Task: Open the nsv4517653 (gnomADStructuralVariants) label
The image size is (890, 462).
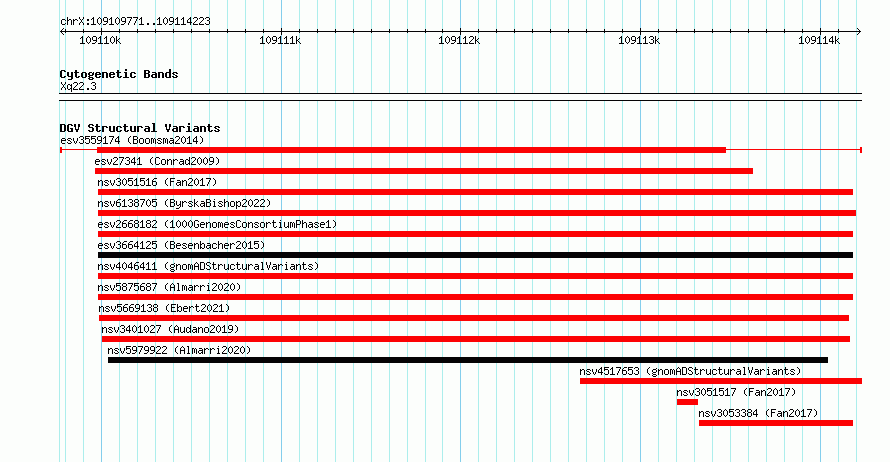Action: (x=690, y=371)
